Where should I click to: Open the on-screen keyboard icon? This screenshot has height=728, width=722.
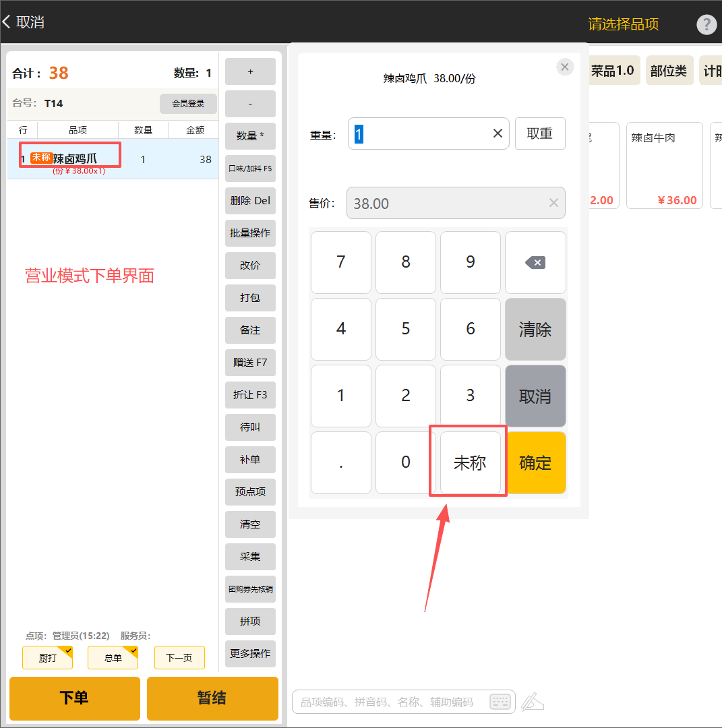(500, 702)
